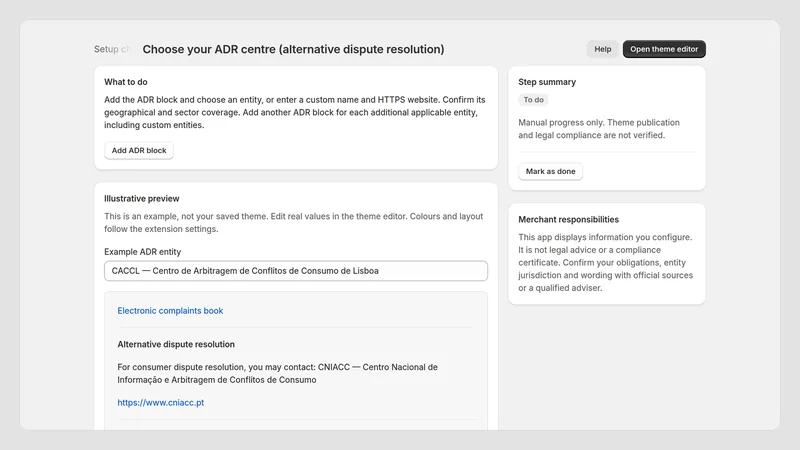The image size is (800, 450).
Task: Click the Choose your ADR centre title
Action: tap(293, 49)
